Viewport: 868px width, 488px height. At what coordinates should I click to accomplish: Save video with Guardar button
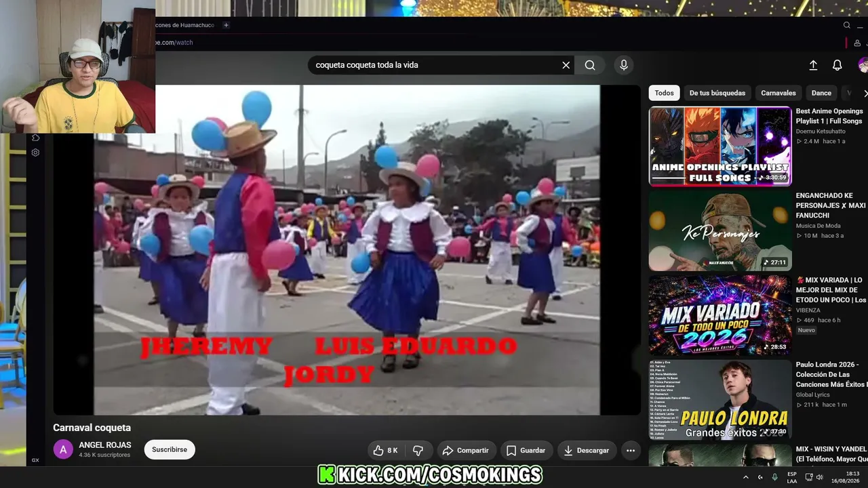526,450
